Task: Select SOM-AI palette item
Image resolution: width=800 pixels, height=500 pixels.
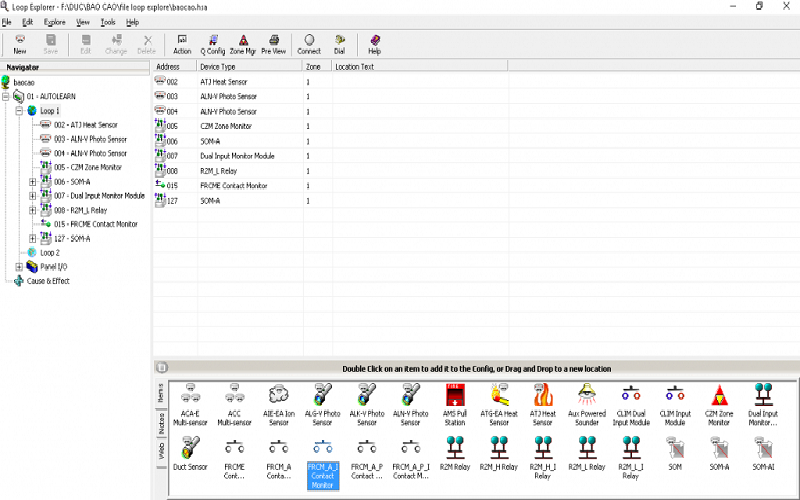Action: [x=763, y=453]
